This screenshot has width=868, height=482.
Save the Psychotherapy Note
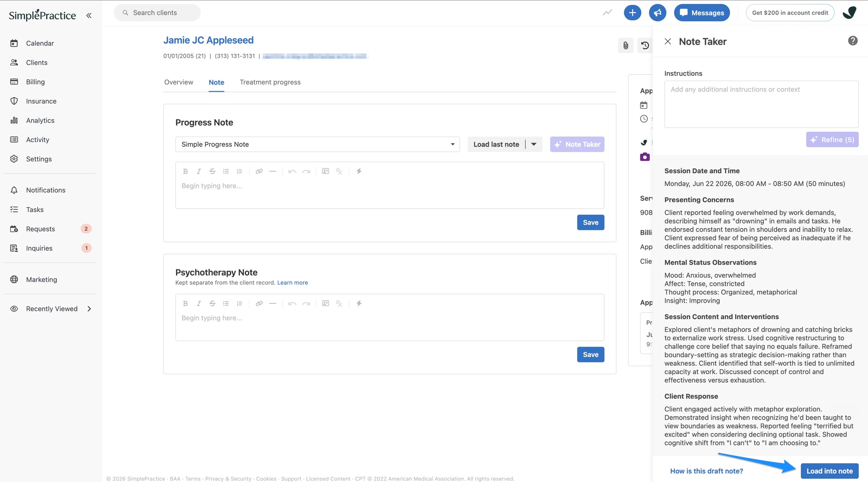pos(590,354)
